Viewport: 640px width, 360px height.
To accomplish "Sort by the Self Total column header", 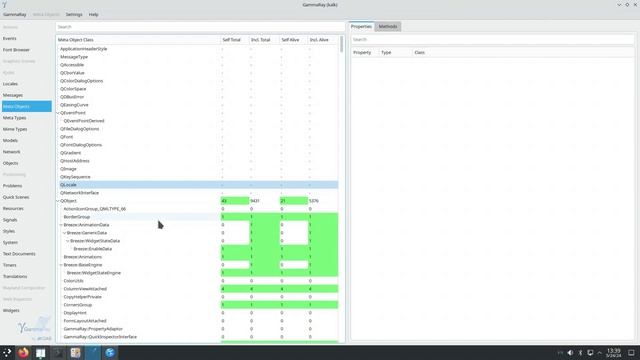I will pyautogui.click(x=235, y=40).
